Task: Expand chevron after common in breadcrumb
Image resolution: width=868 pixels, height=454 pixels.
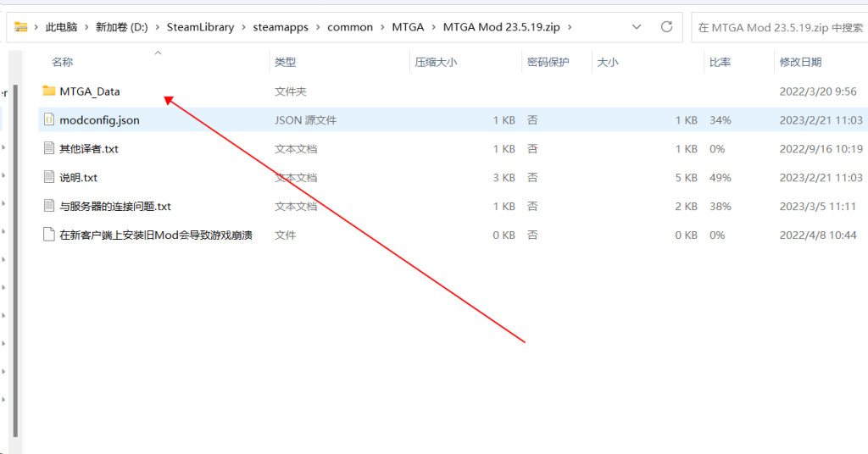Action: click(382, 27)
